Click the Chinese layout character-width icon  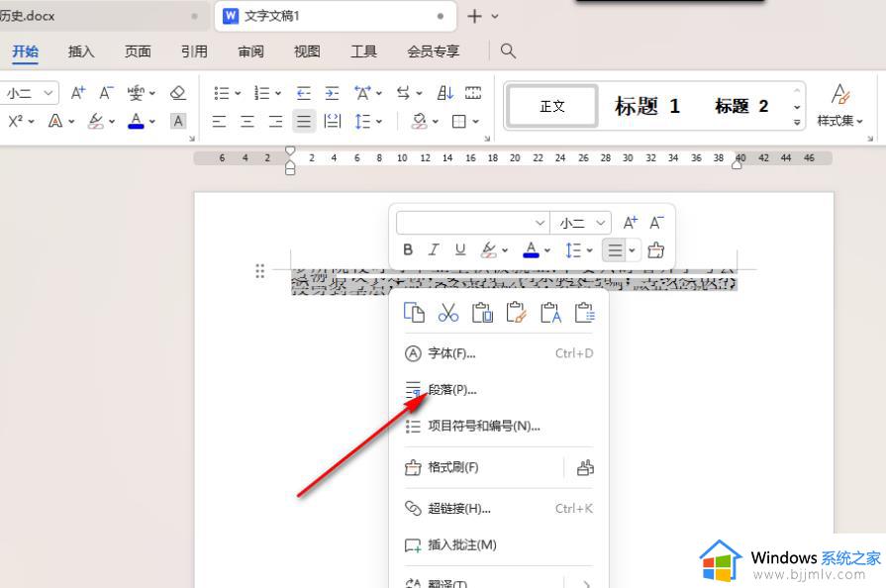362,93
